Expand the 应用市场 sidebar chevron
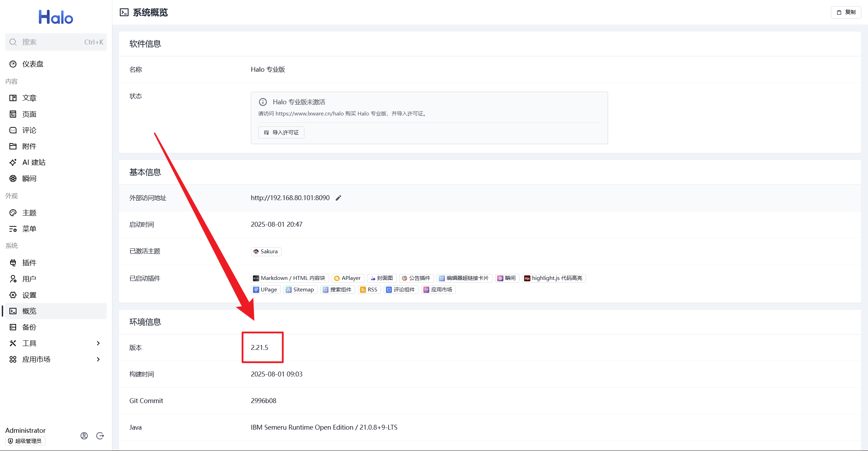 click(x=98, y=359)
